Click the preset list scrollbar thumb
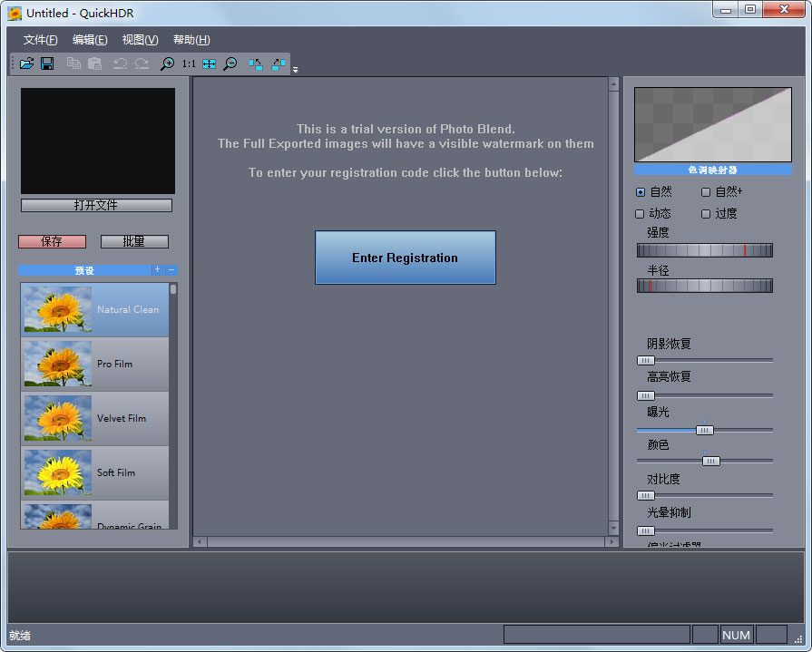 (173, 288)
